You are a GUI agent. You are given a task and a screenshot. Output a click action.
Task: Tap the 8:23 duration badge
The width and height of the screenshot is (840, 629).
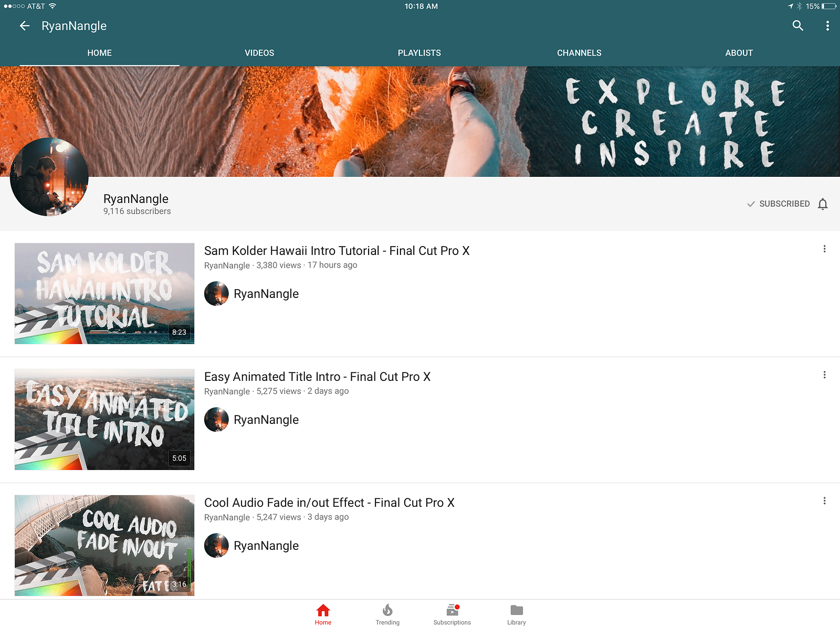(179, 332)
